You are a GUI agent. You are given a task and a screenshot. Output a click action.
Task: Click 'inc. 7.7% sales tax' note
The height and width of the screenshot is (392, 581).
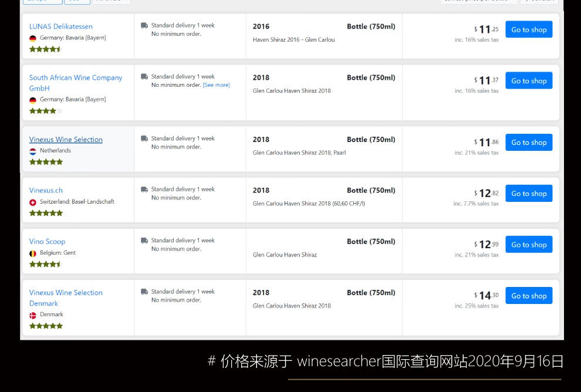point(476,204)
